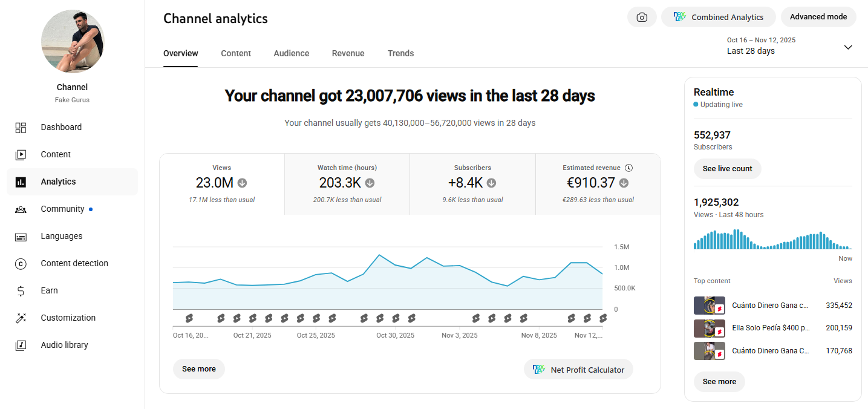Select the Community people icon
This screenshot has width=868, height=409.
pyautogui.click(x=21, y=209)
